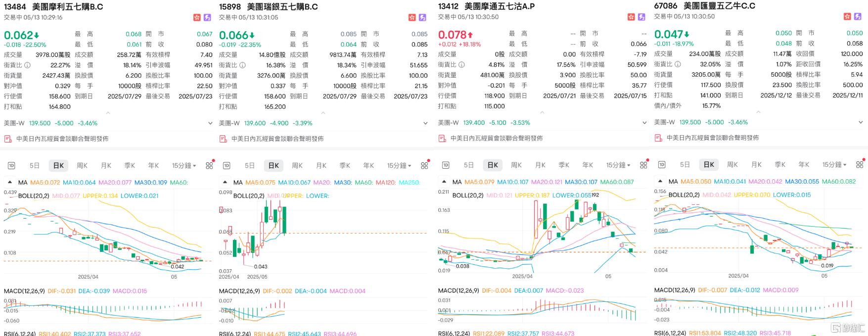
Task: Click the purple lightning icon for 13484
Action: (x=208, y=17)
